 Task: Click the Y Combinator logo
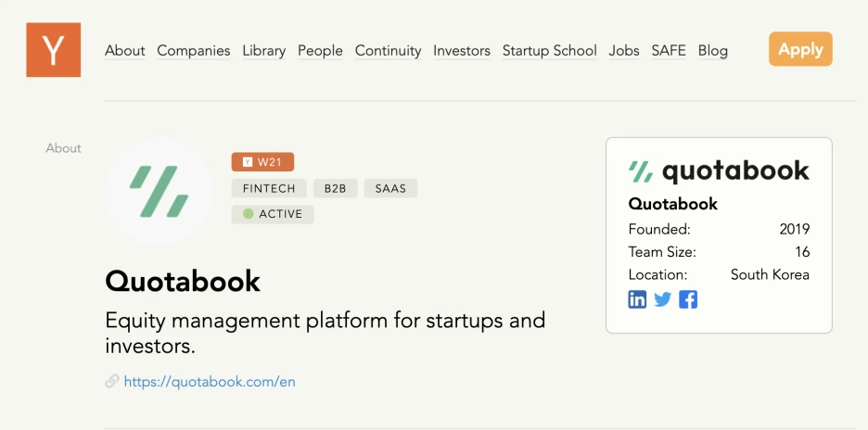tap(53, 50)
